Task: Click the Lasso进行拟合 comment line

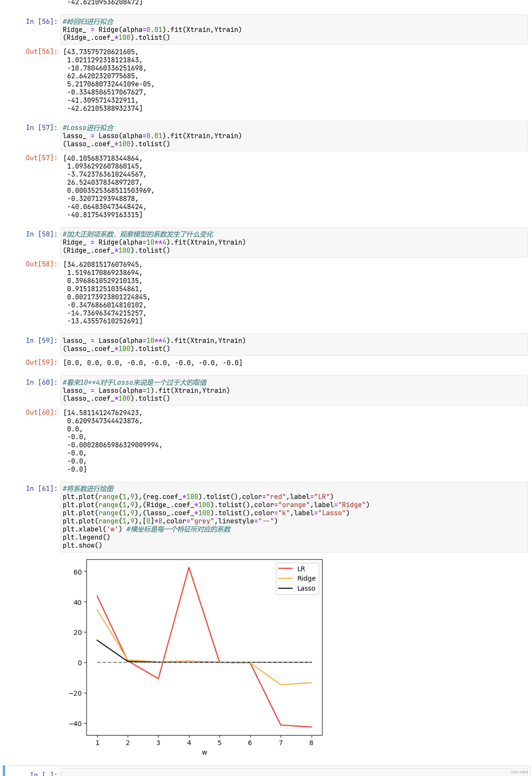Action: (88, 127)
